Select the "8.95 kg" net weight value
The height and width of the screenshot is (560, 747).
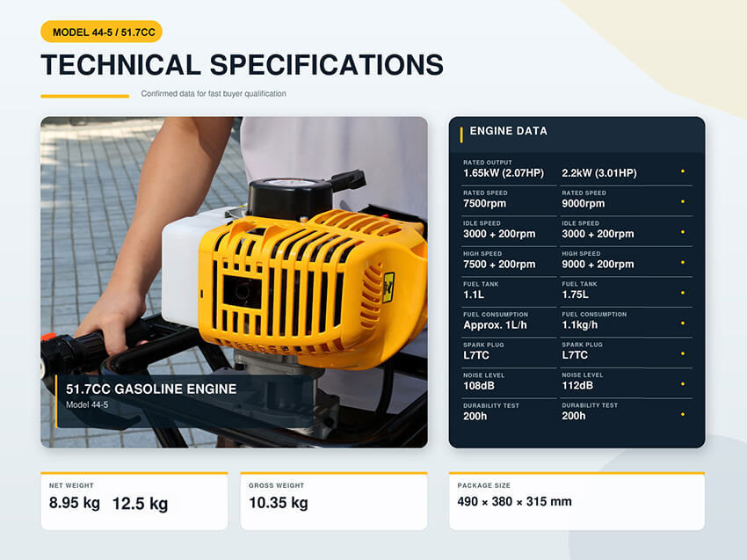[x=75, y=503]
